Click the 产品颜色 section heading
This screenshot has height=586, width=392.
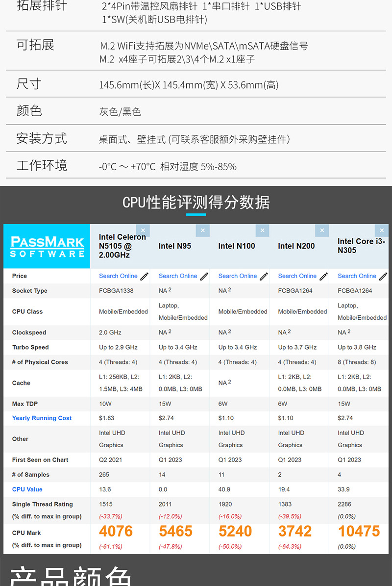[70, 576]
